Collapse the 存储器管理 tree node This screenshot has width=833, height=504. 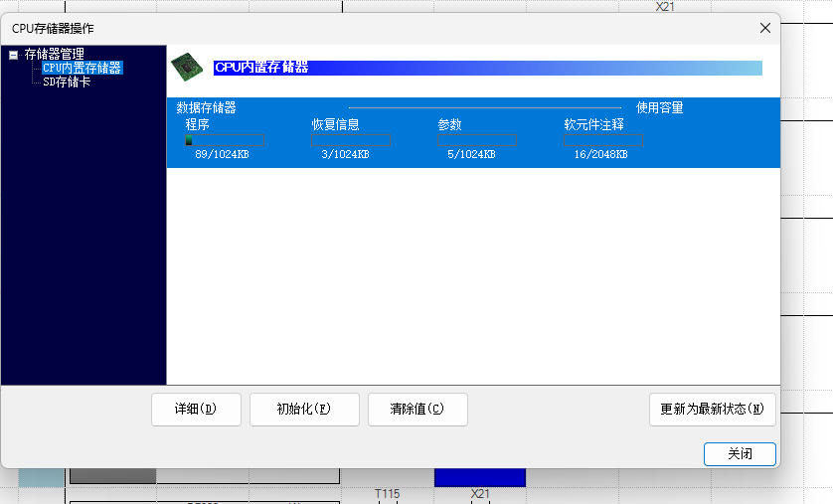tap(13, 55)
